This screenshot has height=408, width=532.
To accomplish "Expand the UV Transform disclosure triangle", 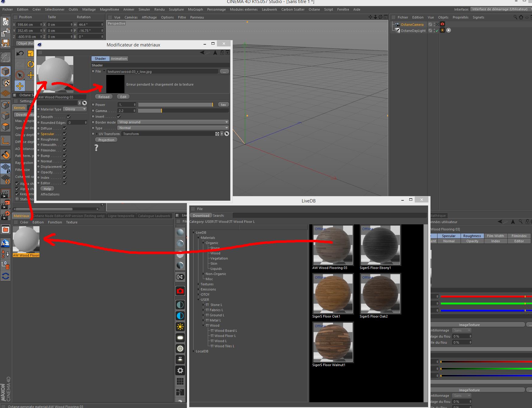I will pos(97,134).
